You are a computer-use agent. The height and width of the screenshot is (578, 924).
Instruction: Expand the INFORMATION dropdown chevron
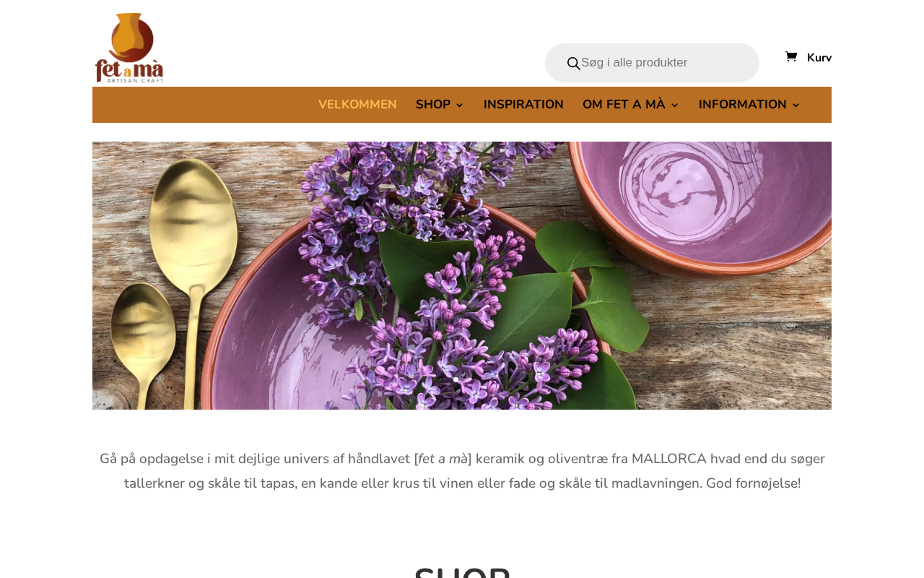click(796, 105)
